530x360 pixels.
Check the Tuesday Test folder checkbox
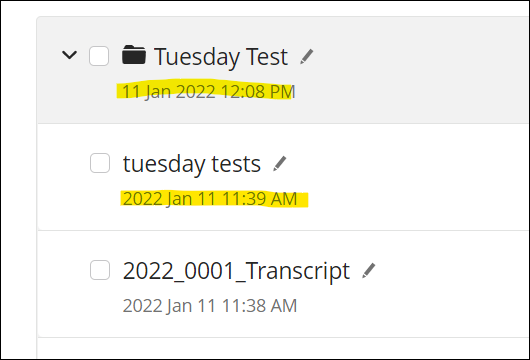(99, 56)
